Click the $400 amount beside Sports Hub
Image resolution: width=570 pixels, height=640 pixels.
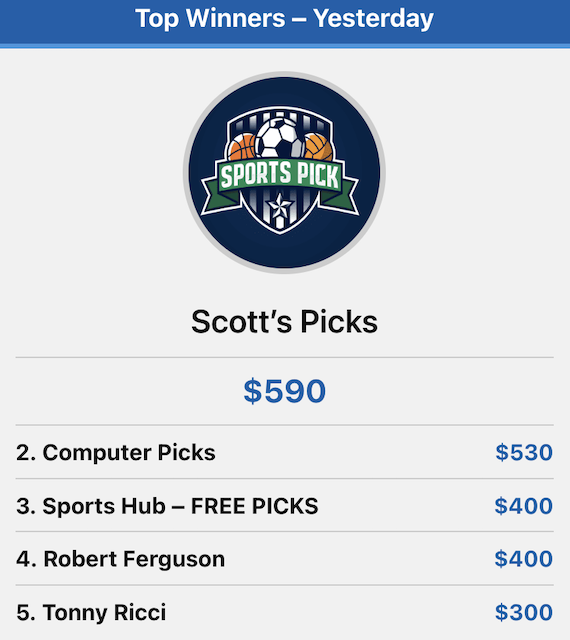524,506
